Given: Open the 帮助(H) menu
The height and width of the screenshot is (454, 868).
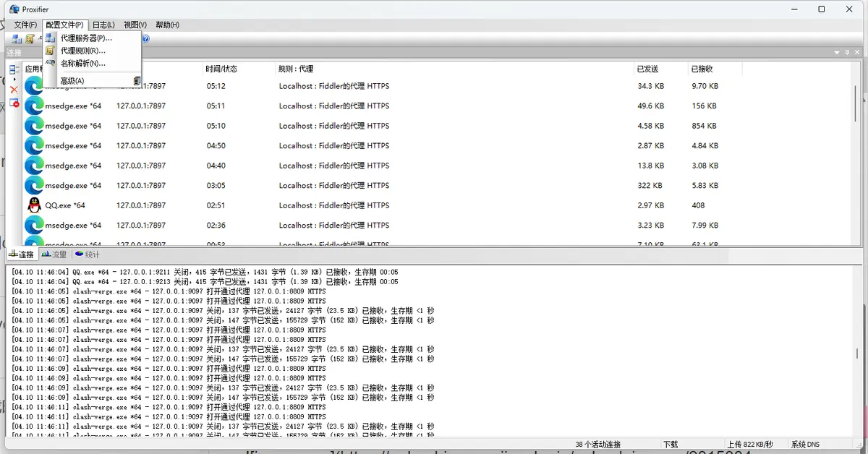Looking at the screenshot, I should [x=167, y=25].
